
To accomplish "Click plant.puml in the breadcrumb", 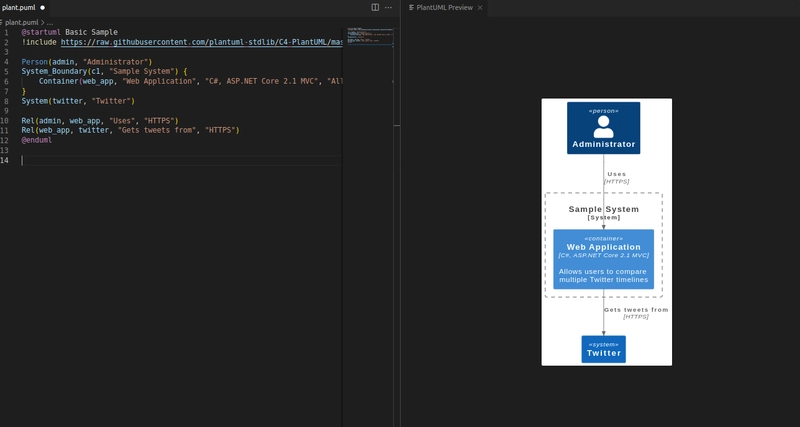I will [x=21, y=21].
